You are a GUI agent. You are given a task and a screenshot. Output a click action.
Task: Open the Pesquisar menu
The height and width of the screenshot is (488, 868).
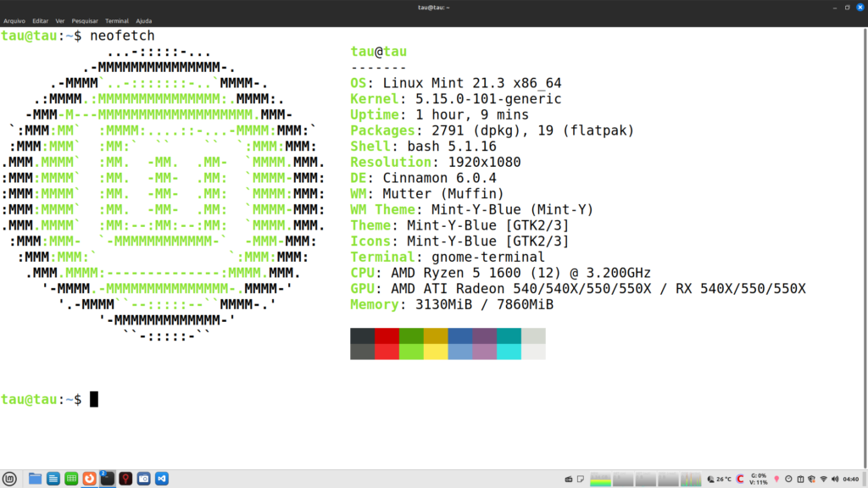pyautogui.click(x=85, y=19)
